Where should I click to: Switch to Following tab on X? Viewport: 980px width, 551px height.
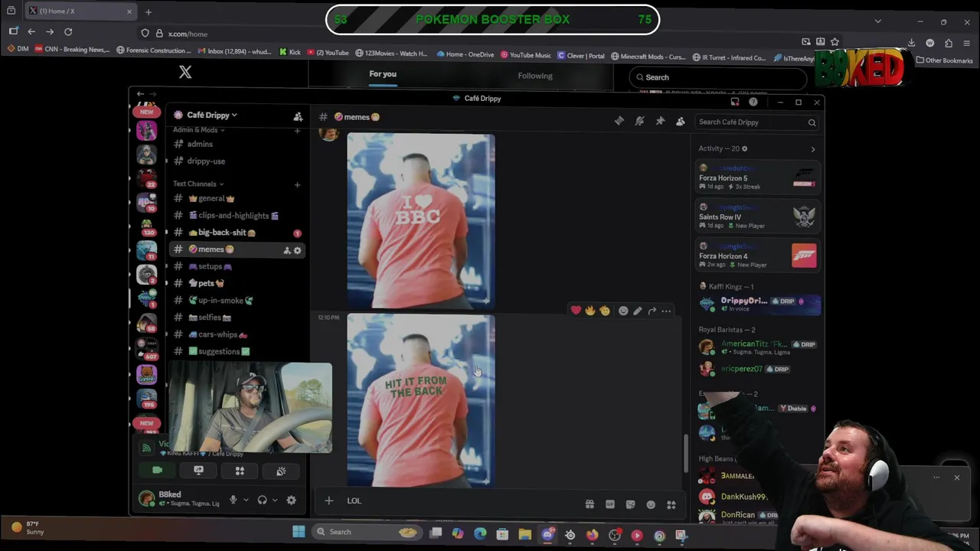[x=535, y=76]
